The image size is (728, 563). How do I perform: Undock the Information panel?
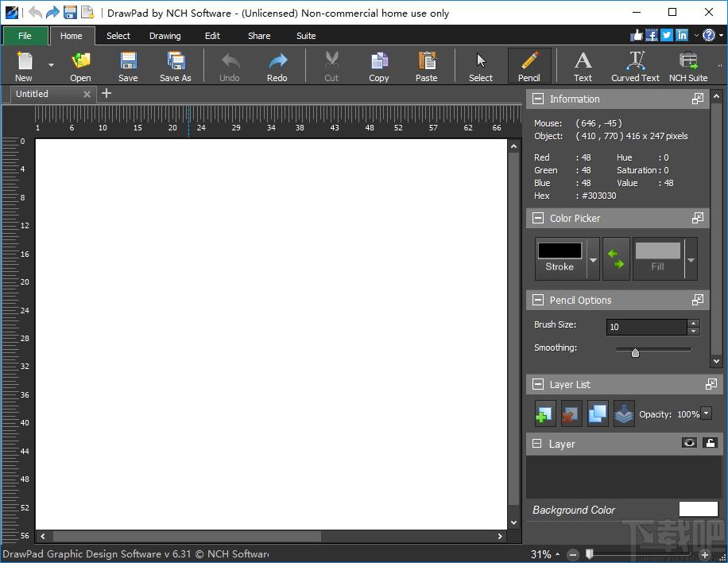697,99
